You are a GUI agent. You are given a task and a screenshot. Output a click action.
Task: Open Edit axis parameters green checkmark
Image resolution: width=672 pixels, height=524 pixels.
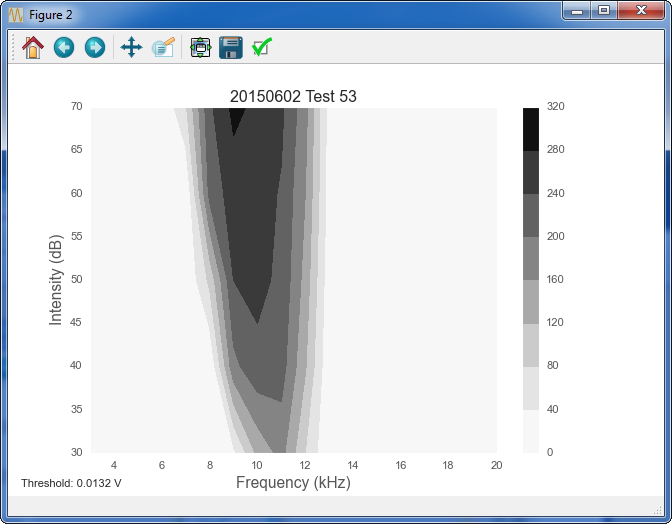tap(262, 47)
